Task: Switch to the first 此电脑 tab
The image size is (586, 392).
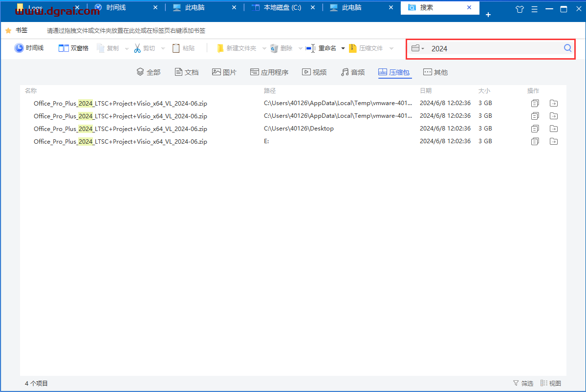Action: click(195, 7)
